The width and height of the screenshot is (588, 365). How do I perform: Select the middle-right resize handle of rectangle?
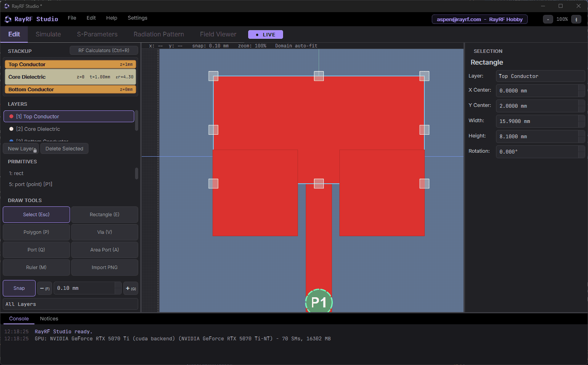[x=424, y=130]
